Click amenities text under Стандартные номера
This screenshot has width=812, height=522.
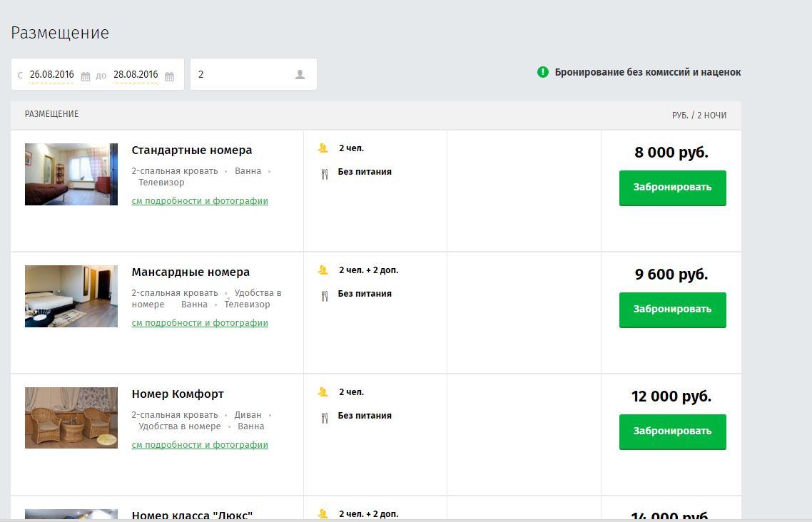coord(201,176)
